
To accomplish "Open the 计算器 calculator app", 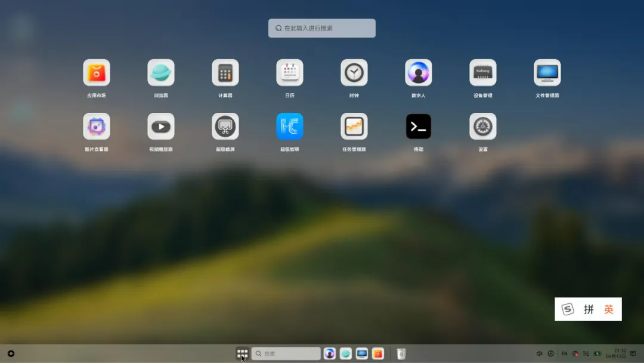I will [x=225, y=73].
